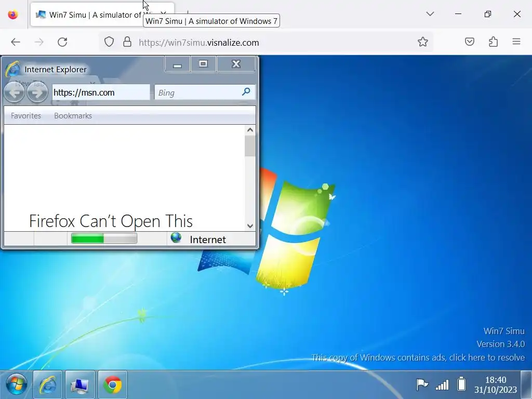
Task: Click Internet Explorer round forward button
Action: click(37, 92)
